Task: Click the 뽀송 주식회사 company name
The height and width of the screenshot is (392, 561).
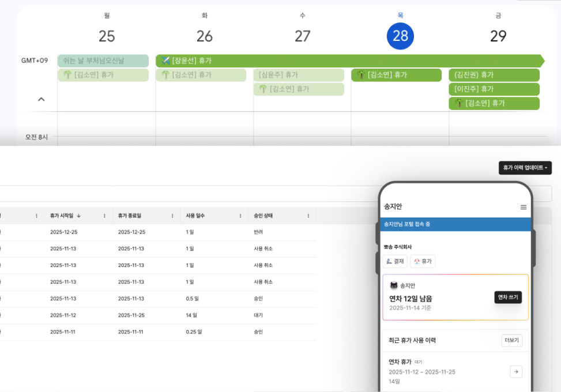Action: tap(397, 247)
